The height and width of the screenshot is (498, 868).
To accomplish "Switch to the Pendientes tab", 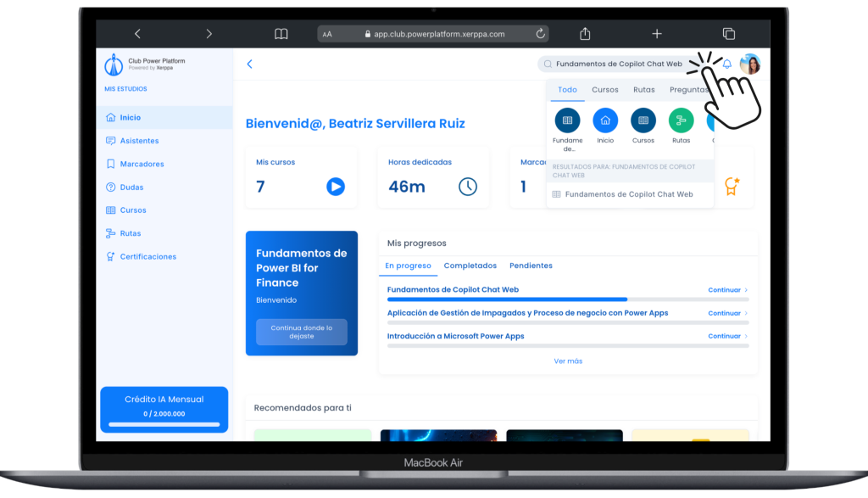I will pyautogui.click(x=531, y=266).
